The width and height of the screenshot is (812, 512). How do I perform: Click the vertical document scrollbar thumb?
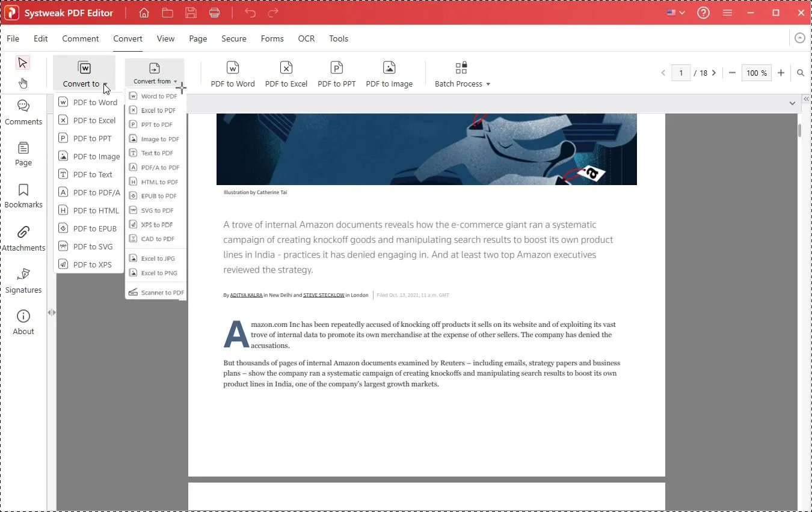[x=799, y=130]
